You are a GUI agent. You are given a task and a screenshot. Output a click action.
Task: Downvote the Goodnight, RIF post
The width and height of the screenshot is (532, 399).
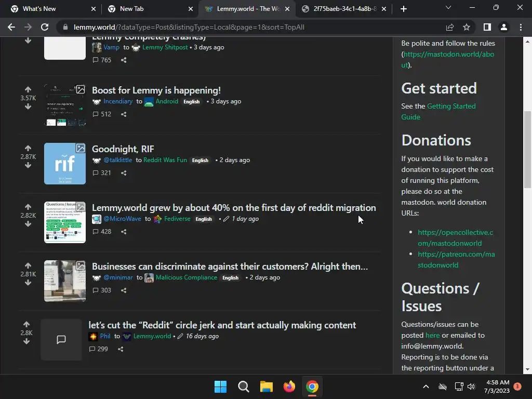pyautogui.click(x=28, y=165)
